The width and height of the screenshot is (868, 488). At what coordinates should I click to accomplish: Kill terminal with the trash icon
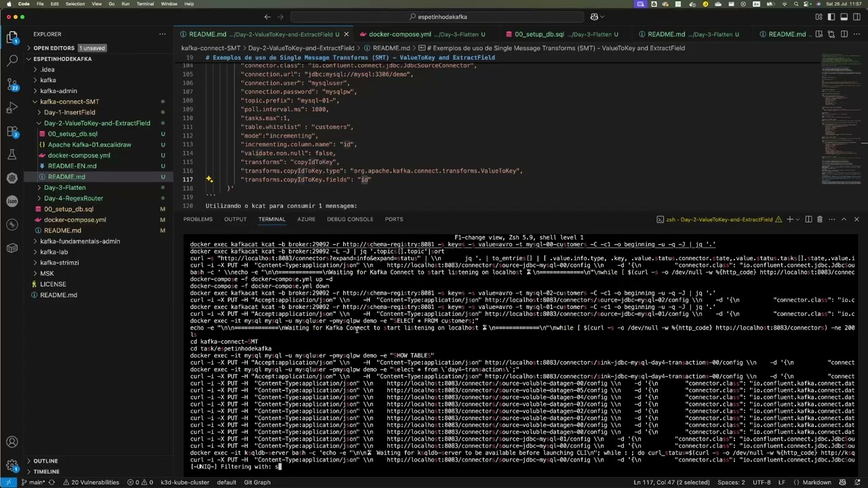pos(820,220)
